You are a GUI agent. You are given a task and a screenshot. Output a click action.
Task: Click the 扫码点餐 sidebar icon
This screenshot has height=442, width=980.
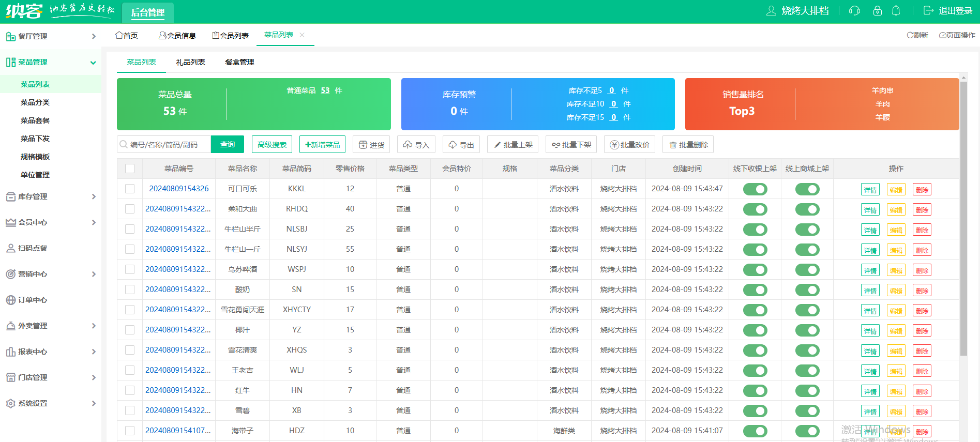click(10, 248)
